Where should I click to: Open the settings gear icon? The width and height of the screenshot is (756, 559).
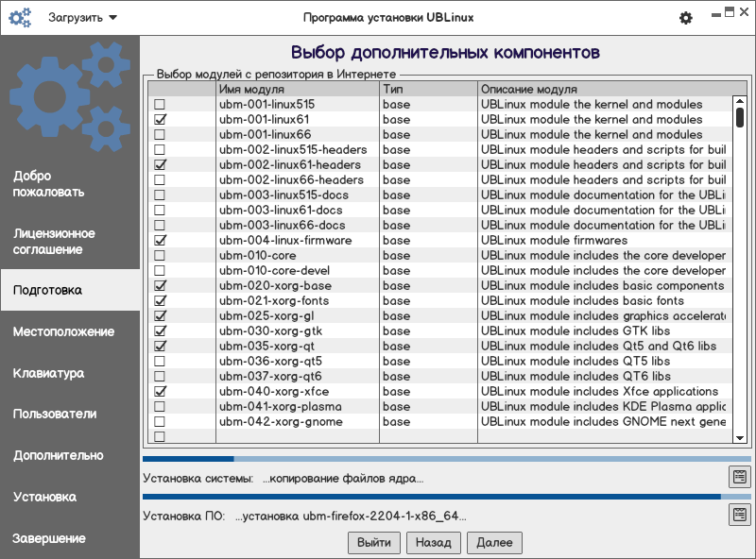[x=686, y=18]
